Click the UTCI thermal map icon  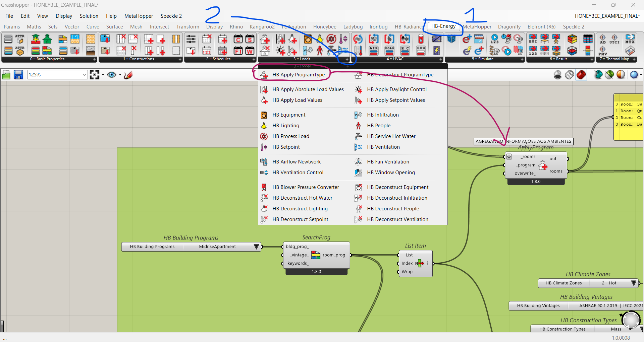[x=614, y=39]
